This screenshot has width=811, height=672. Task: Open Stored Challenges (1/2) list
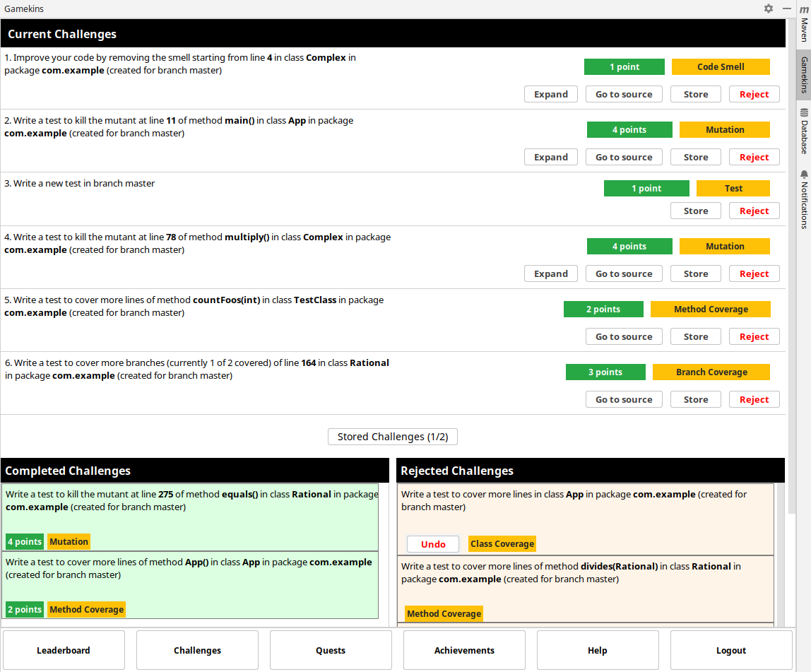(393, 437)
